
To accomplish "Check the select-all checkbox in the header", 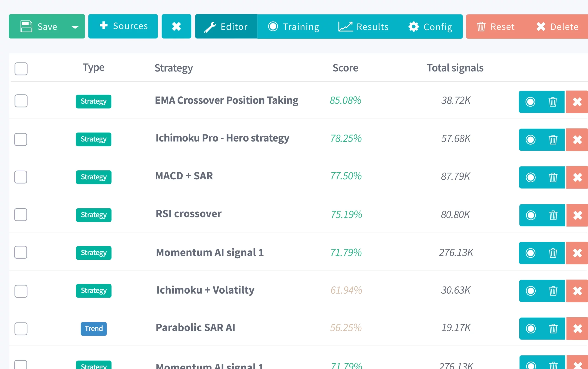I will click(21, 69).
